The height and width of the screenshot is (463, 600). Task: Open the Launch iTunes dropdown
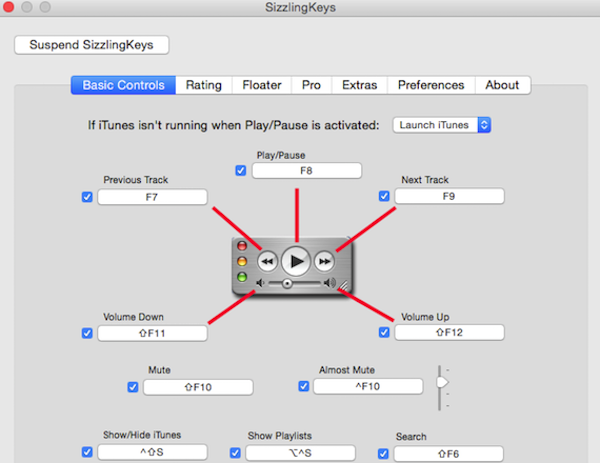(x=442, y=125)
